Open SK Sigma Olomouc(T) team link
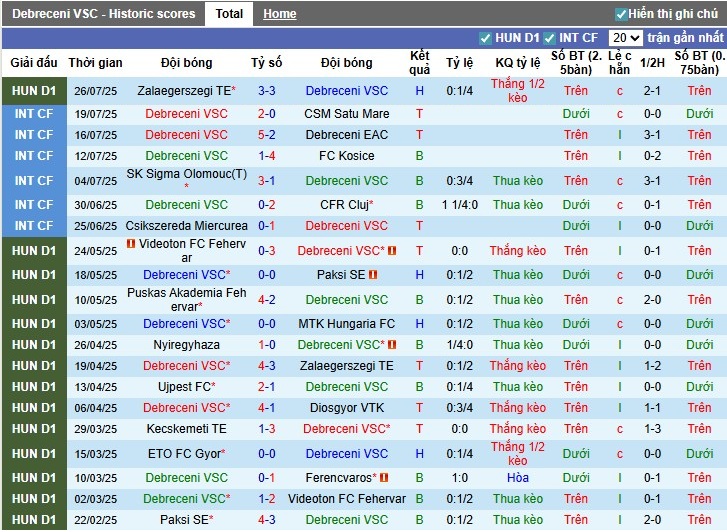Screen dimensions: 727x532 pos(186,174)
